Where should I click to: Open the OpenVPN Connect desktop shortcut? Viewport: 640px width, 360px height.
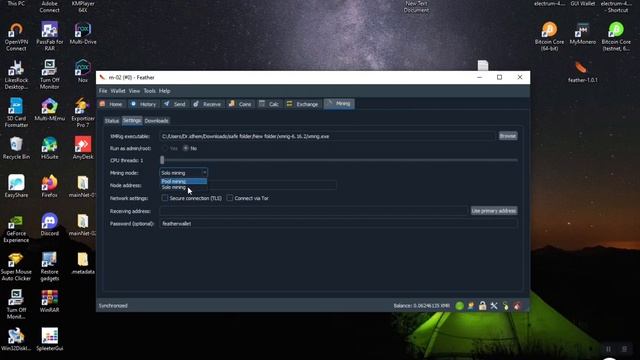pos(16,36)
